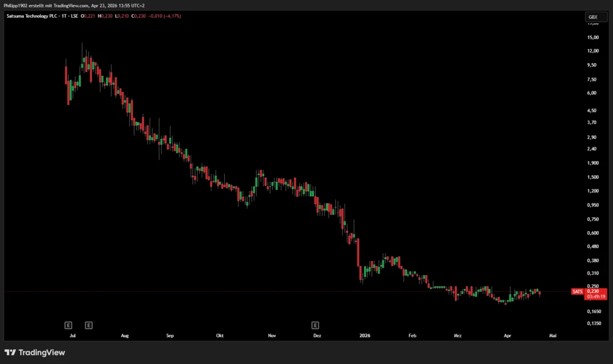Click the 15,00 price level on axis
613x364 pixels.
click(x=593, y=37)
